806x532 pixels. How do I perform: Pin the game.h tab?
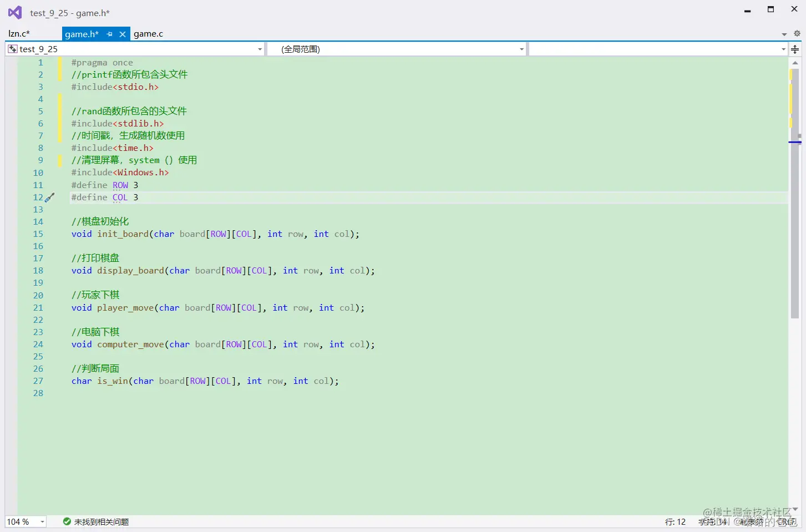(x=110, y=34)
